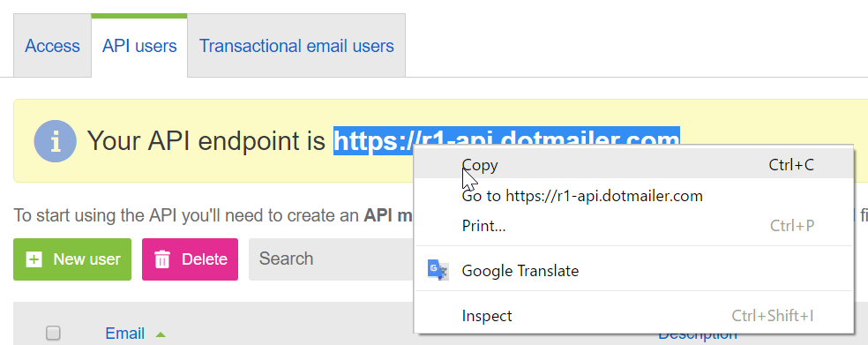Tick the select-all checkbox in the table header

click(x=53, y=333)
